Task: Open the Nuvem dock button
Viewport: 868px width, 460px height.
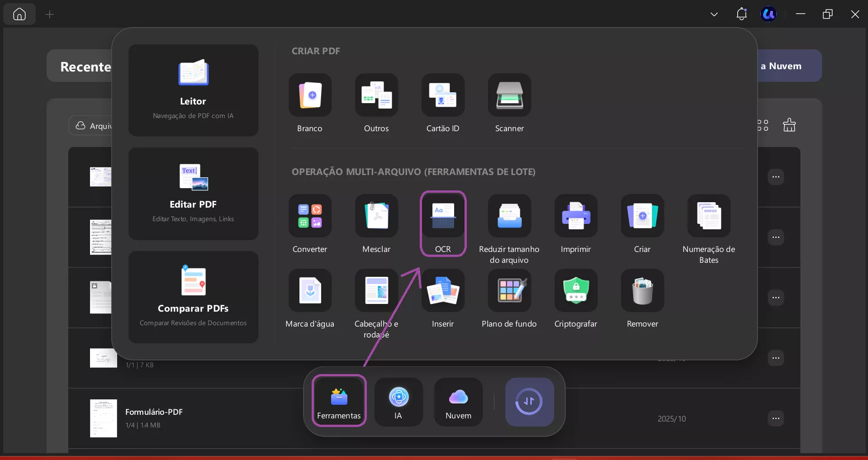Action: tap(458, 402)
